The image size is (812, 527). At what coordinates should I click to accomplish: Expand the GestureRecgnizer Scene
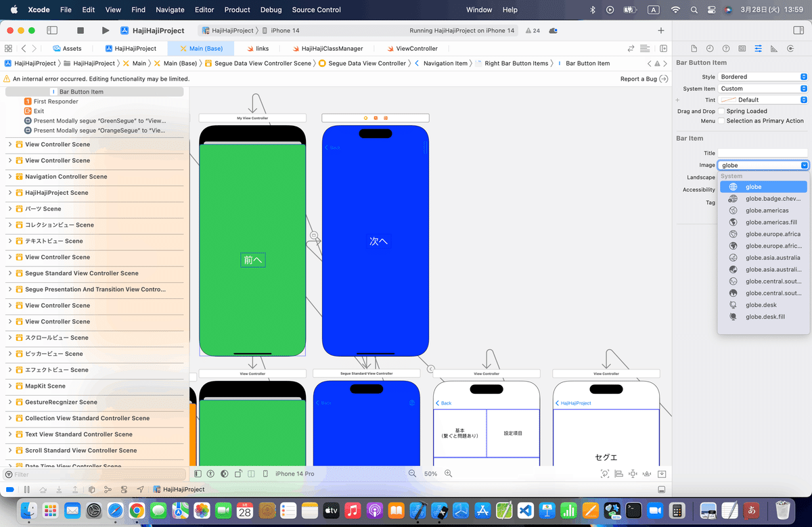pos(10,402)
